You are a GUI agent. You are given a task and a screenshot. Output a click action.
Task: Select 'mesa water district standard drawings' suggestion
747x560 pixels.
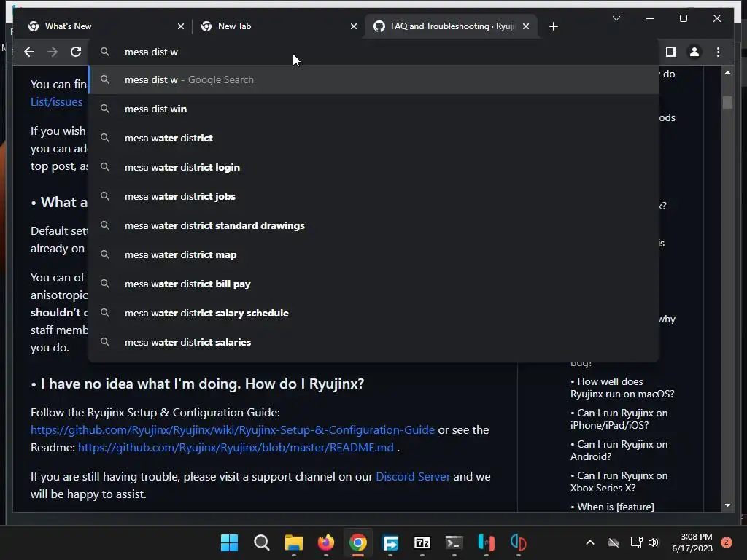[x=374, y=226]
